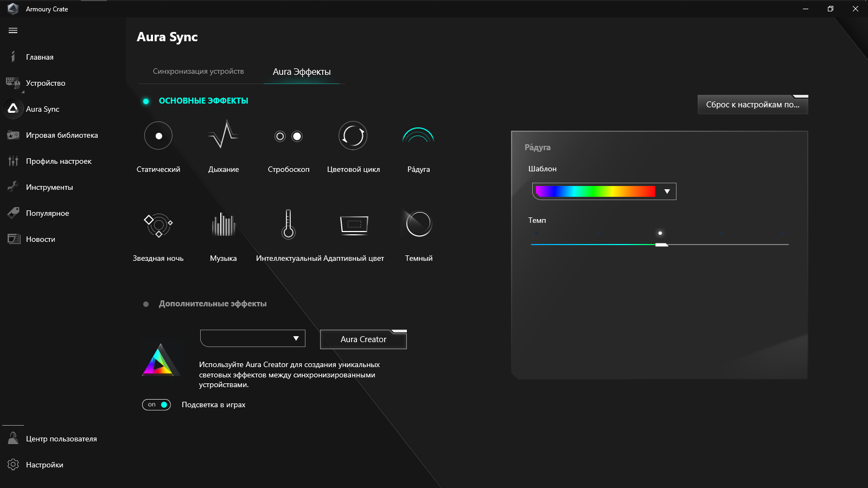Viewport: 868px width, 488px height.
Task: Toggle the in-game lighting (Подсветка в играх) switch
Action: (x=156, y=404)
